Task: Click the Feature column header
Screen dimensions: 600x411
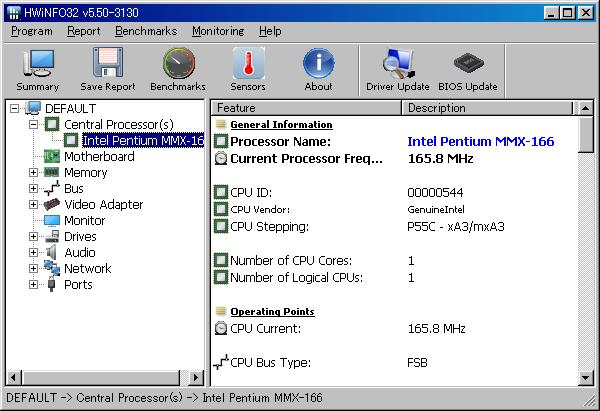Action: [306, 108]
